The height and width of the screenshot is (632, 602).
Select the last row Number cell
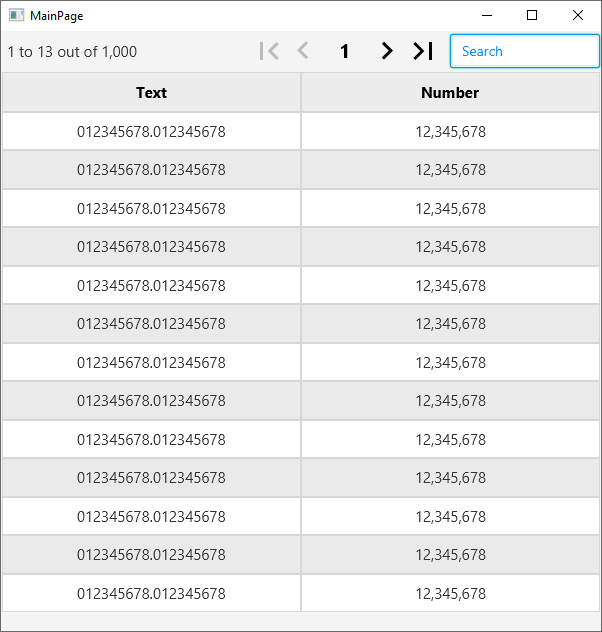[x=450, y=593]
